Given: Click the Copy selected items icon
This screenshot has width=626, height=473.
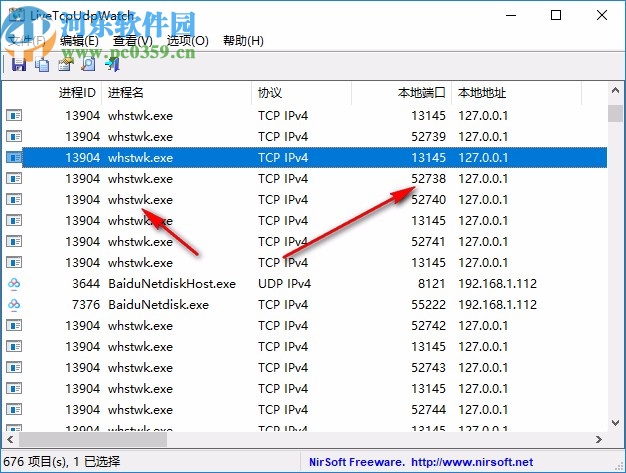Looking at the screenshot, I should point(42,64).
